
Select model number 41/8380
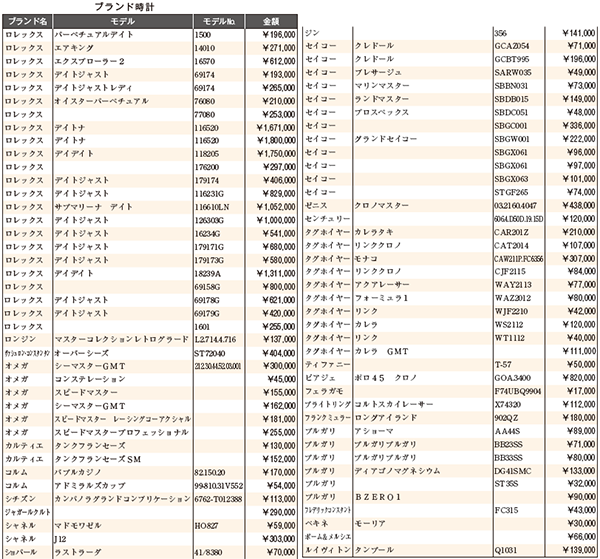coord(208,552)
